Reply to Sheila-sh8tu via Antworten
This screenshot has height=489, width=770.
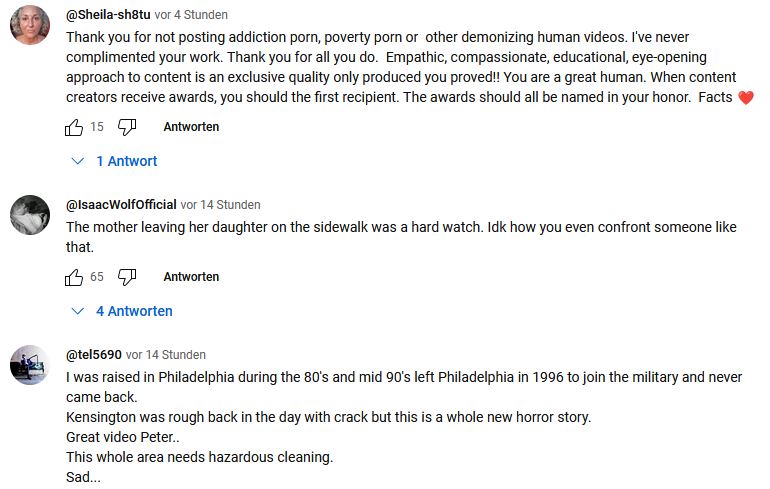click(x=191, y=127)
